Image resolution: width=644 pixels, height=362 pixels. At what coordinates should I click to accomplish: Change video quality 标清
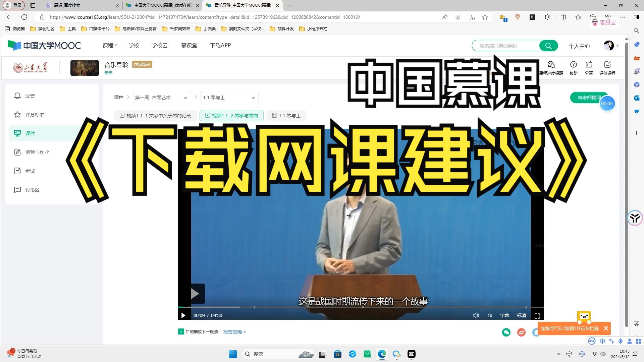(x=522, y=315)
